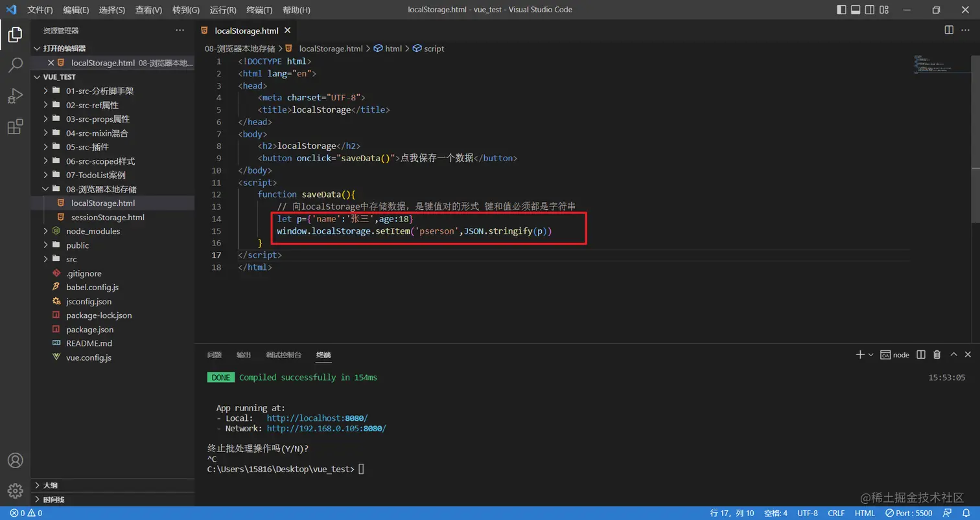The image size is (980, 520).
Task: Change language mode via HTML status item
Action: [x=865, y=513]
